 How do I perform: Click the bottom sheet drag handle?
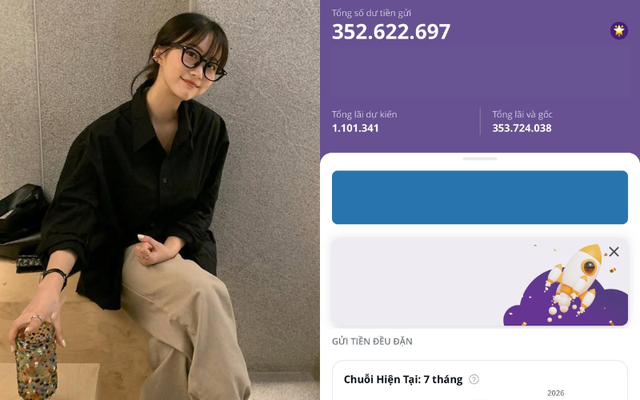tap(480, 158)
